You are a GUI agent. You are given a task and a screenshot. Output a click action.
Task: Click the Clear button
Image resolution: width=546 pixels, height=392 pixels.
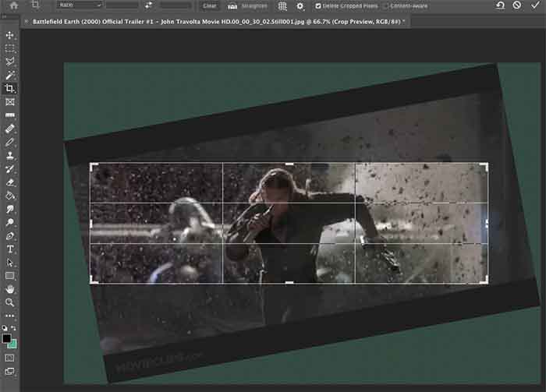click(x=209, y=5)
